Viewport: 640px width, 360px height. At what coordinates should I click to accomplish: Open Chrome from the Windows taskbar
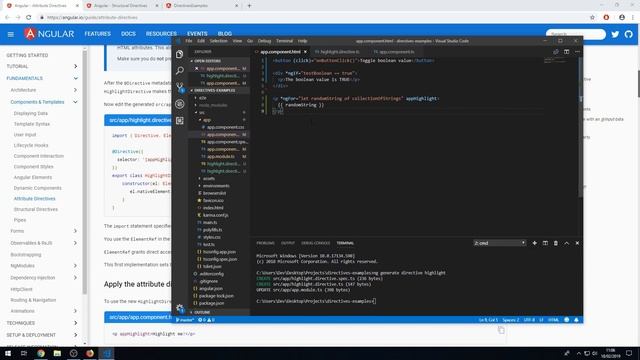coord(41,353)
